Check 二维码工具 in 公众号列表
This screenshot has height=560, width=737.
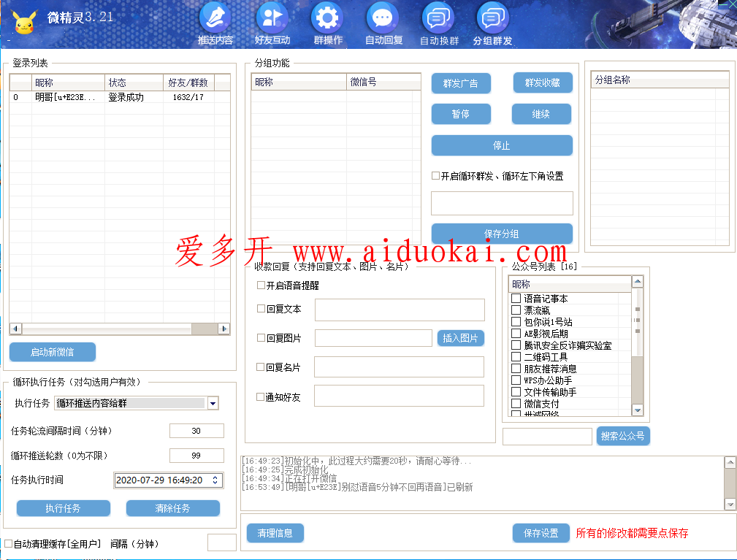pos(516,357)
